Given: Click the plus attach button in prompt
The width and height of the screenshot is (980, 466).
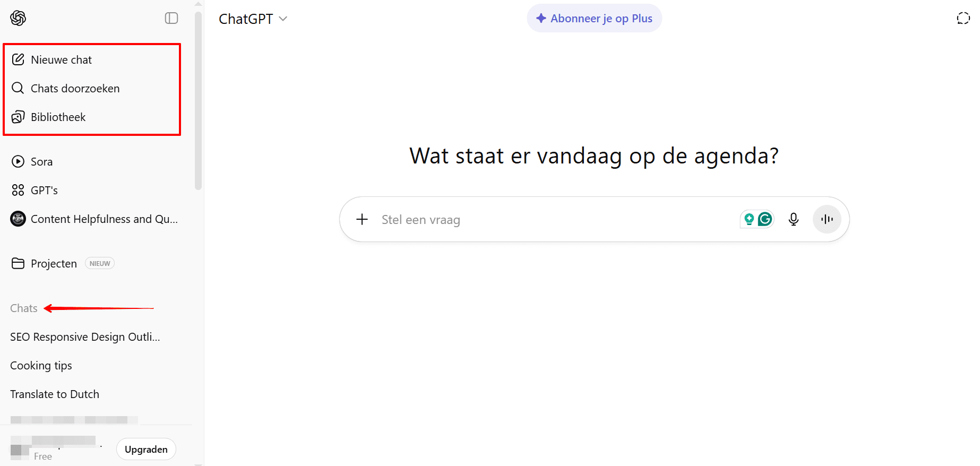Looking at the screenshot, I should tap(362, 219).
